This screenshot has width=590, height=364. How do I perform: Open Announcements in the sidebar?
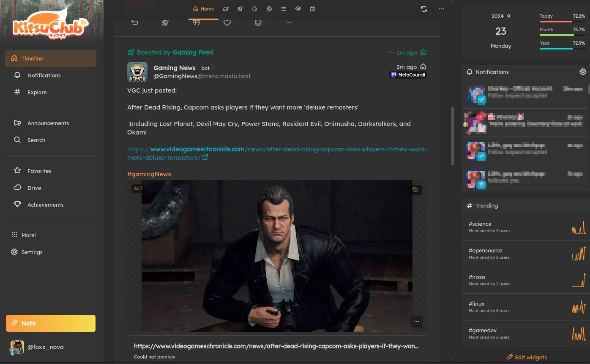(51, 123)
